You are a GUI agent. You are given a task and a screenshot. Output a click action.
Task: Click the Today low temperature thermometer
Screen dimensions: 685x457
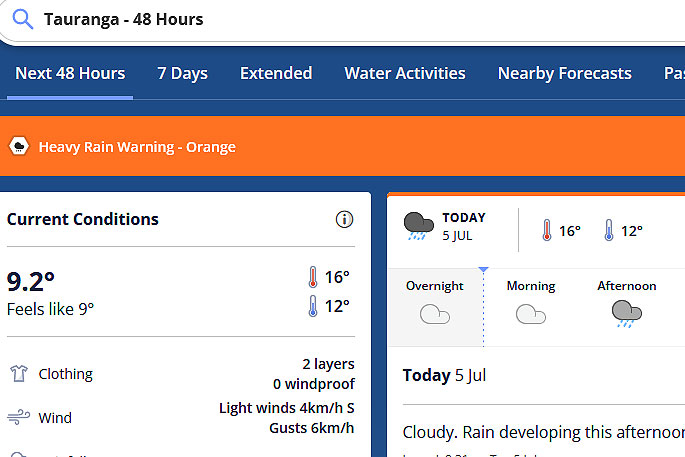(x=609, y=230)
